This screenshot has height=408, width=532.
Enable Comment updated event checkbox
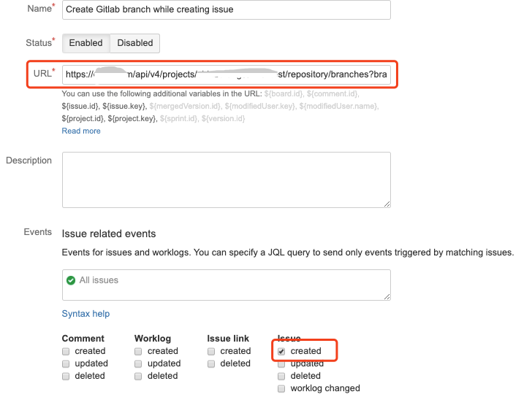point(66,363)
